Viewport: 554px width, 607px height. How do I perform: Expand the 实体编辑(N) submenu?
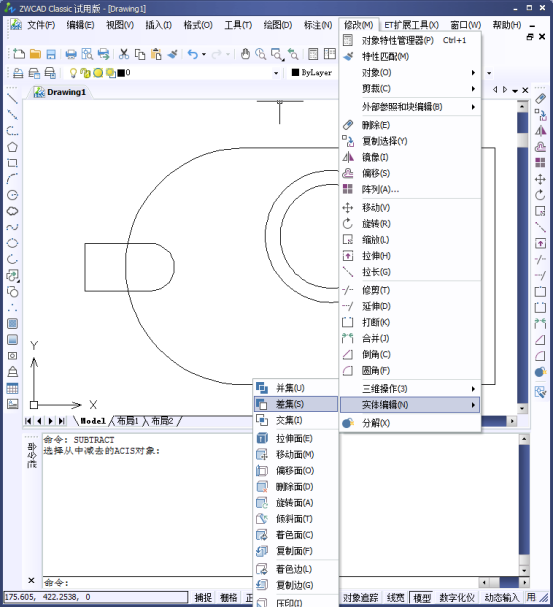point(410,405)
